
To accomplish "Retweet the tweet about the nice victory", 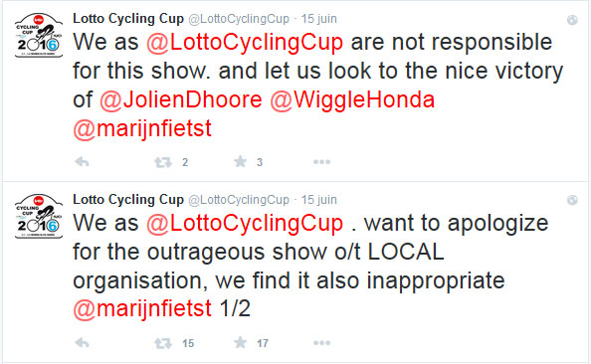I will 163,162.
